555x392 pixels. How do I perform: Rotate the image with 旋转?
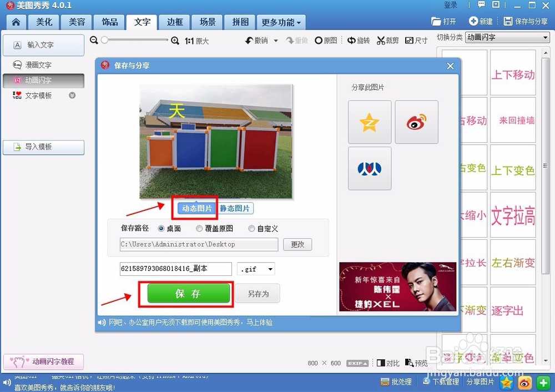tap(358, 41)
